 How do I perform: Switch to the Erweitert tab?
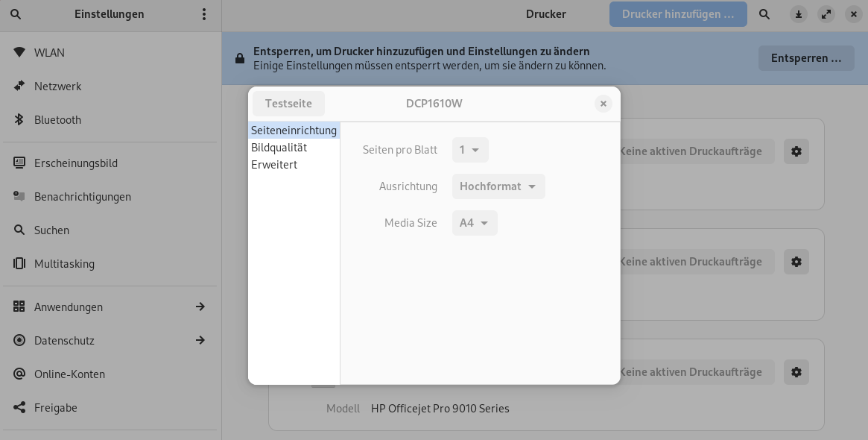pyautogui.click(x=274, y=165)
